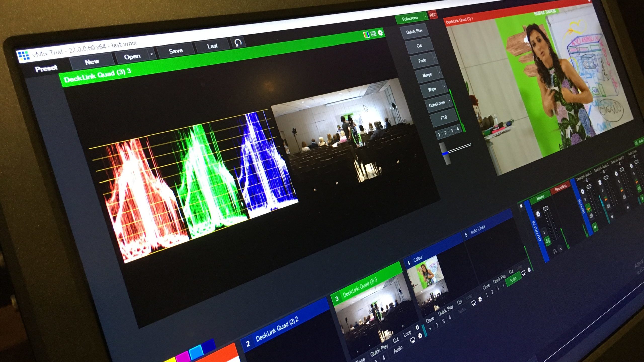Click monitor output icon on input 4 Colour

click(x=474, y=303)
